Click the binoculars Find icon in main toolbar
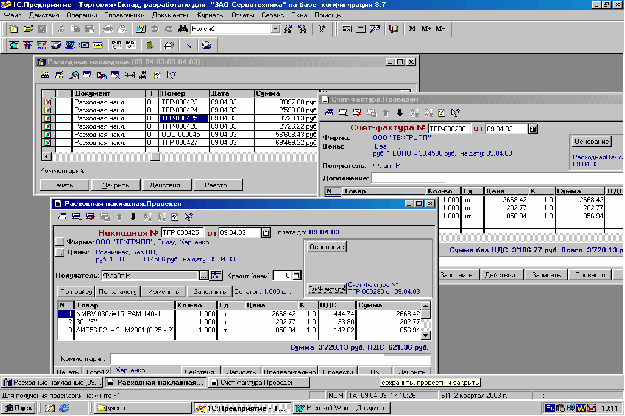The width and height of the screenshot is (625, 416). (x=183, y=29)
